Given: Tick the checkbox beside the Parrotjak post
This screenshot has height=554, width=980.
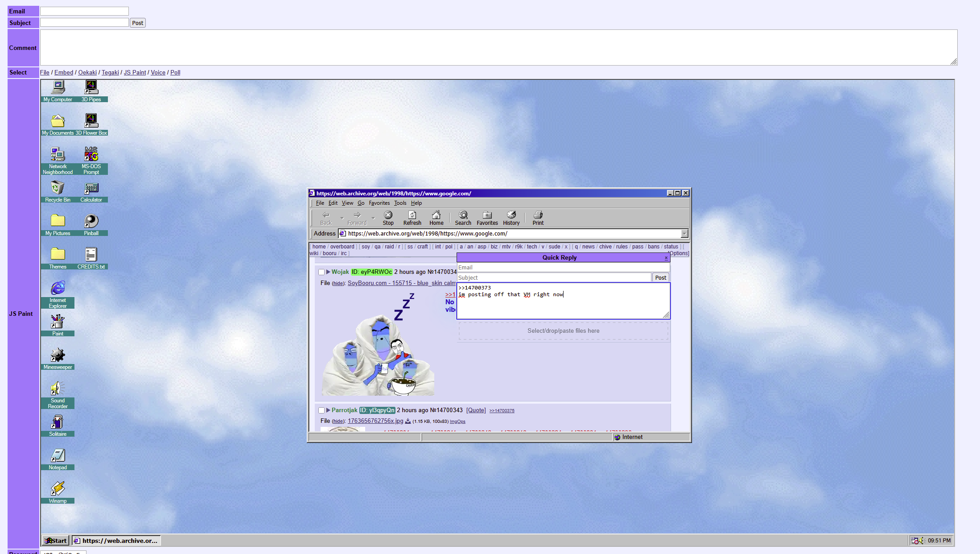Looking at the screenshot, I should coord(321,410).
